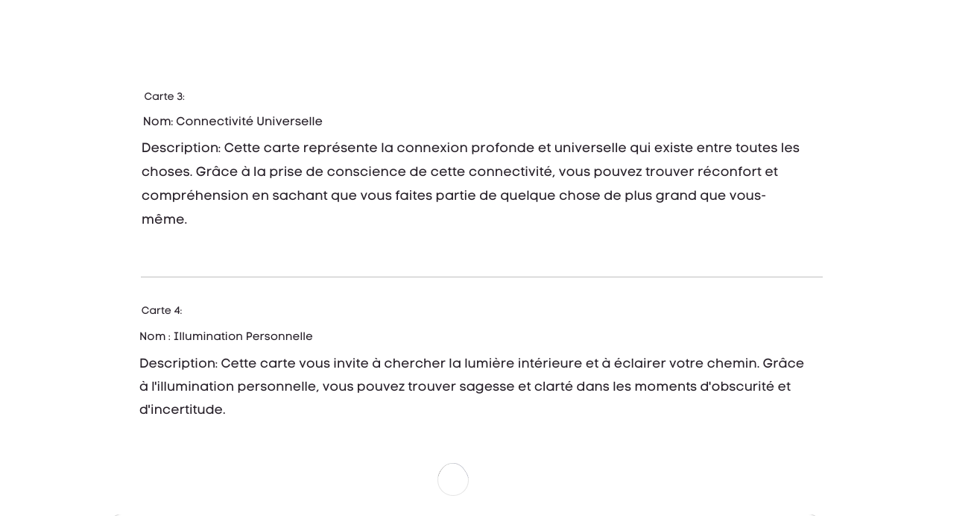Select the 'Carte 4:' label
Viewport: 980px width, 516px height.
pyautogui.click(x=162, y=311)
